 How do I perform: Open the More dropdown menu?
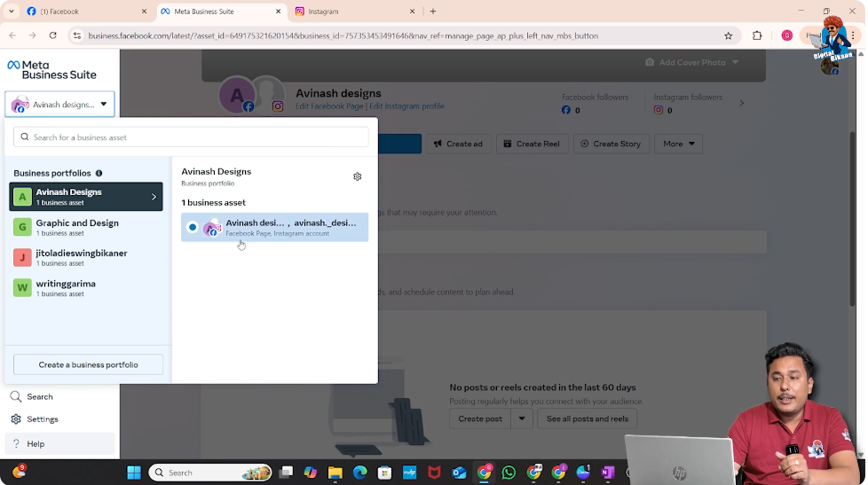click(678, 144)
